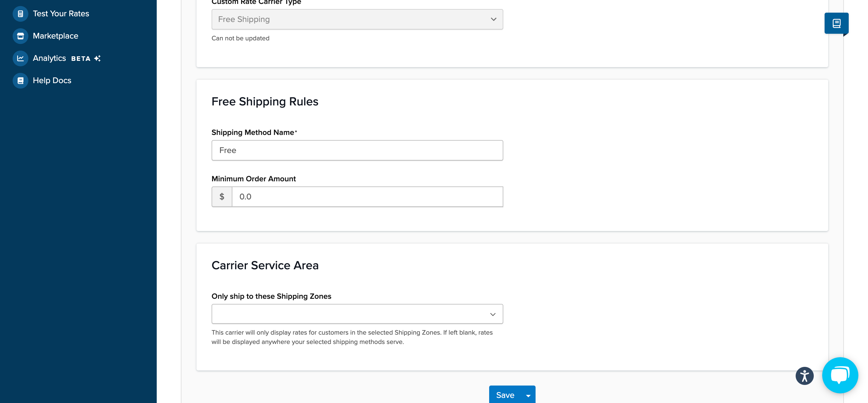Screen dimensions: 868x403
Task: Open the accessibility options icon
Action: pyautogui.click(x=804, y=376)
